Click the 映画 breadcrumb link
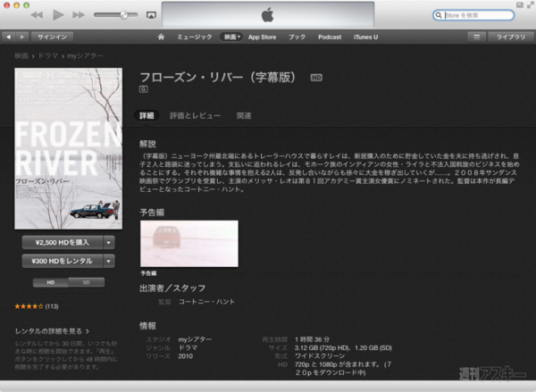This screenshot has height=392, width=536. pyautogui.click(x=21, y=55)
